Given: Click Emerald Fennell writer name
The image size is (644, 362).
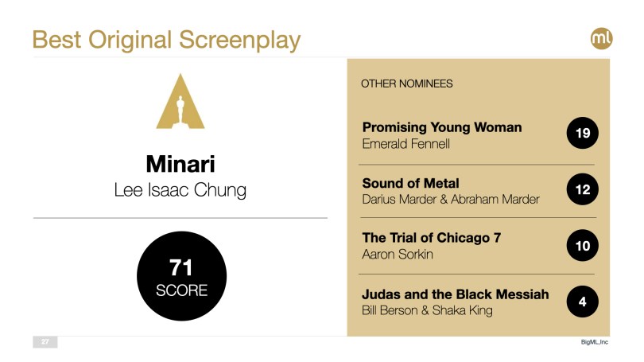Looking at the screenshot, I should pos(405,144).
